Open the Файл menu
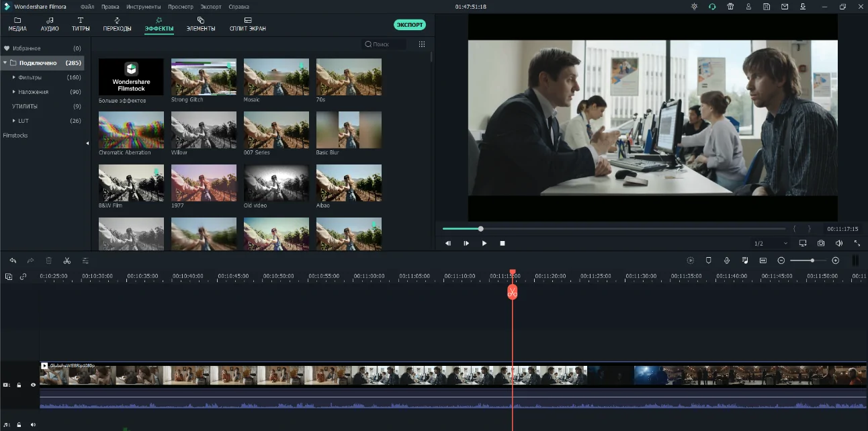 point(87,7)
